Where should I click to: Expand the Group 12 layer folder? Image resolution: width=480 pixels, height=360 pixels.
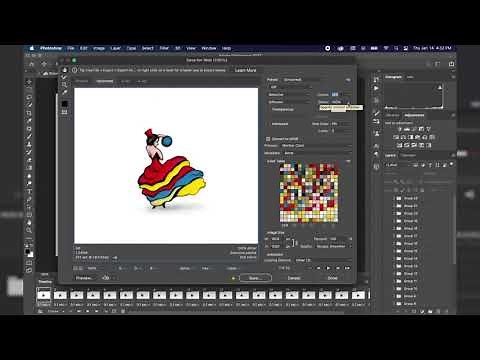click(394, 274)
